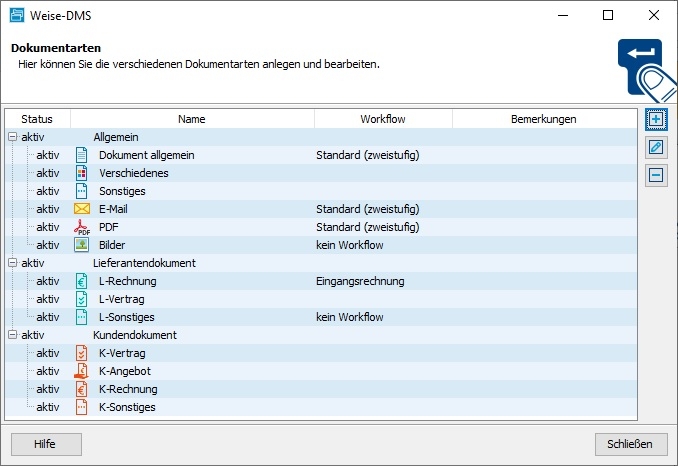Viewport: 678px width, 466px height.
Task: Click the remove minus icon on right
Action: pyautogui.click(x=656, y=175)
